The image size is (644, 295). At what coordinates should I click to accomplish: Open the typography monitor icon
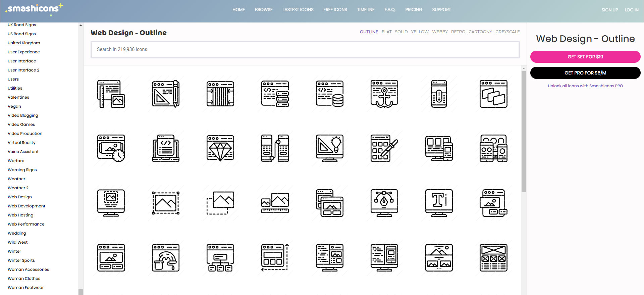coord(439,203)
